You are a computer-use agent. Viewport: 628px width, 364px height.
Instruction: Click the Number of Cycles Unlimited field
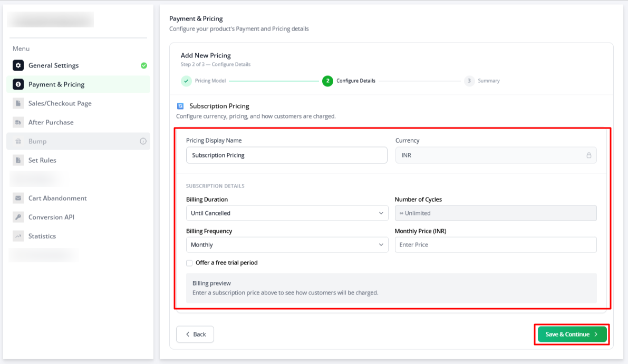click(x=496, y=213)
